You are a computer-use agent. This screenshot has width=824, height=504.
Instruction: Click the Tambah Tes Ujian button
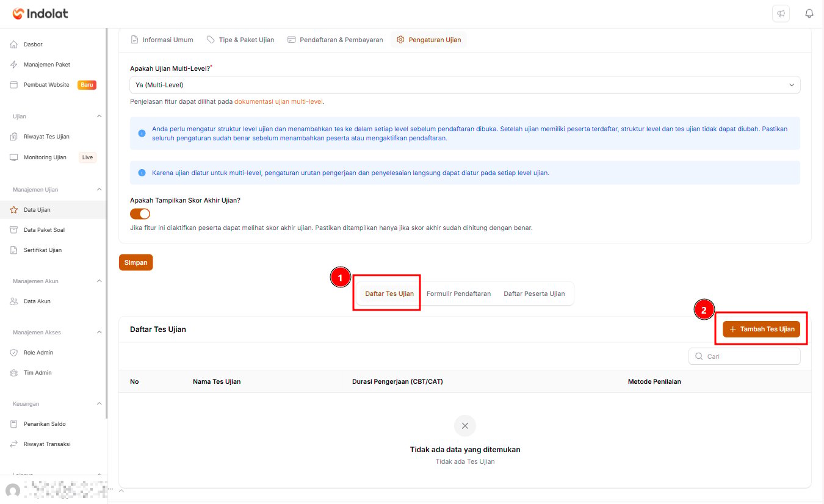click(761, 329)
